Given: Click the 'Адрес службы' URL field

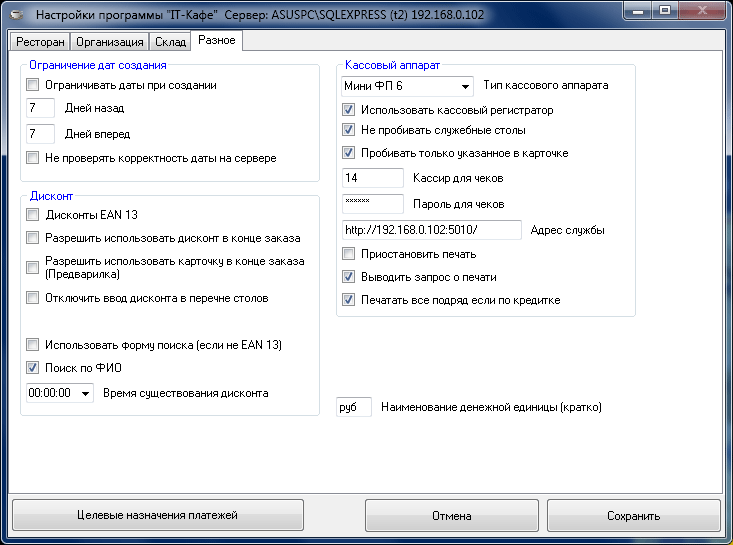Looking at the screenshot, I should [431, 230].
